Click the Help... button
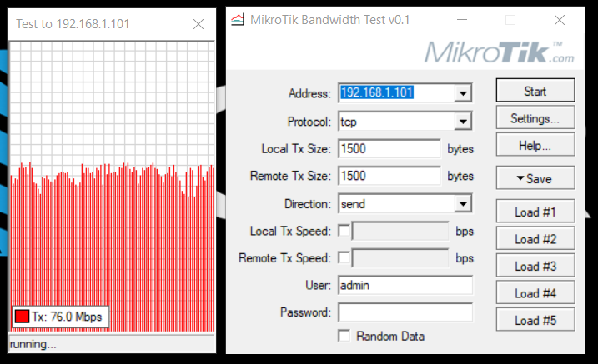Screen dimensions: 598x364 pyautogui.click(x=535, y=146)
